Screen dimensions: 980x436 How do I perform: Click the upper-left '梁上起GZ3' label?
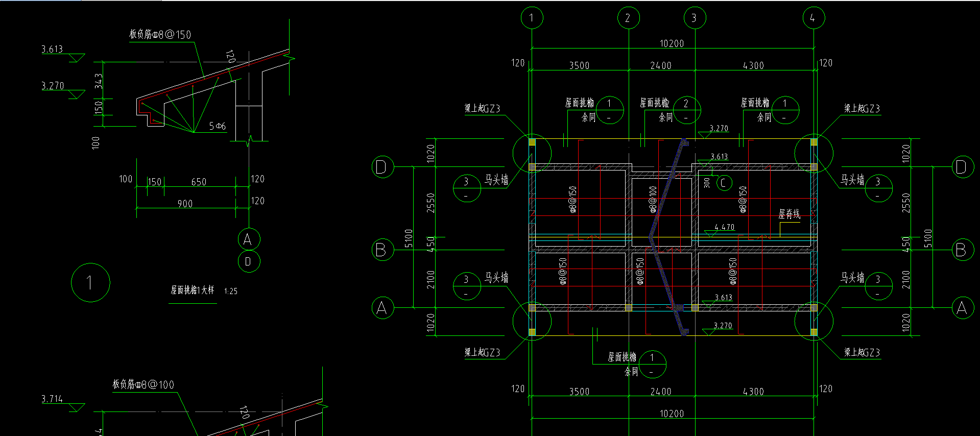[482, 108]
